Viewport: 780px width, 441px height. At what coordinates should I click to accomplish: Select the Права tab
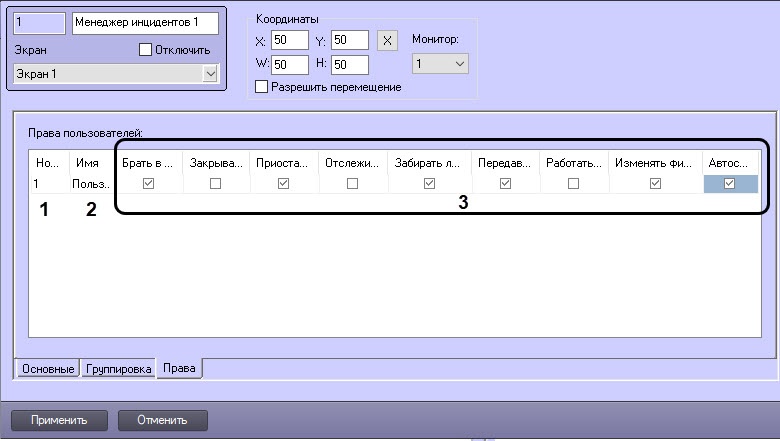point(179,369)
